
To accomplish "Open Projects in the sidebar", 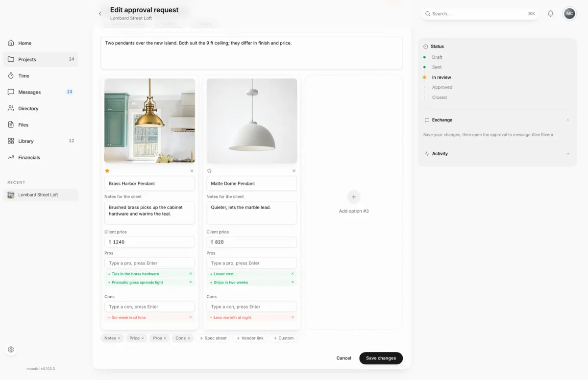I will (x=41, y=59).
